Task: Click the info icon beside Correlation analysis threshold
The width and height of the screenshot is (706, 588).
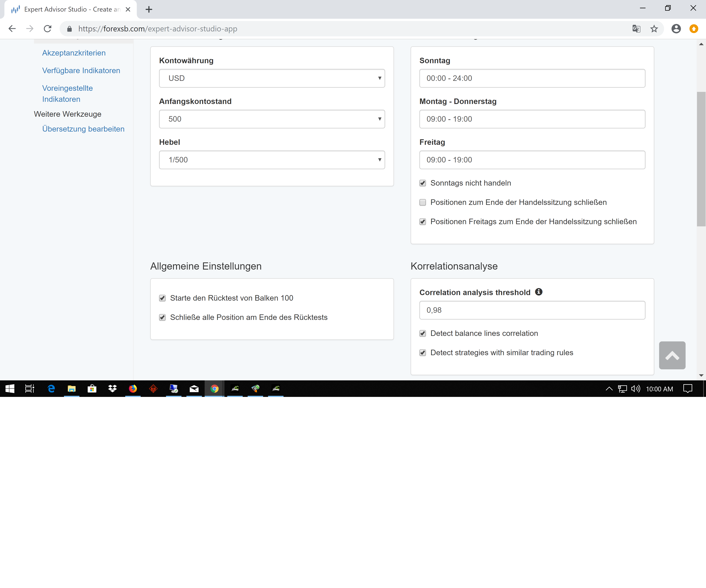Action: coord(539,292)
